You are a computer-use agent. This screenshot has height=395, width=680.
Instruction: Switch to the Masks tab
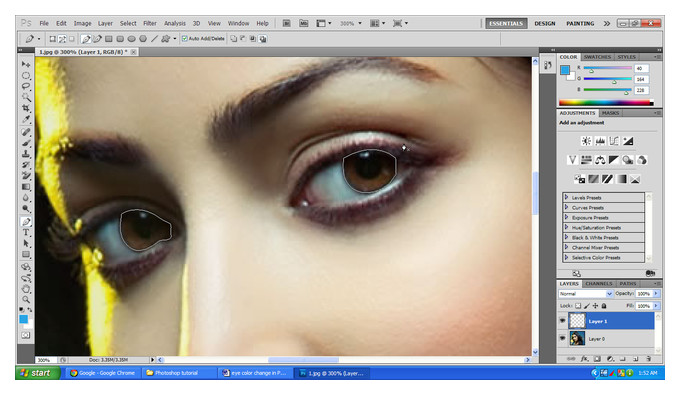pyautogui.click(x=610, y=113)
